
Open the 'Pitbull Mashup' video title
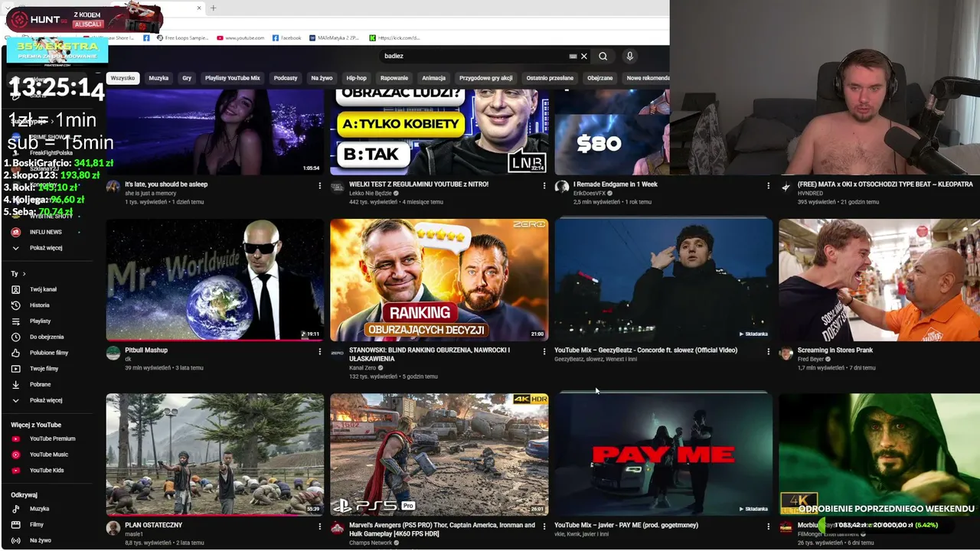146,350
